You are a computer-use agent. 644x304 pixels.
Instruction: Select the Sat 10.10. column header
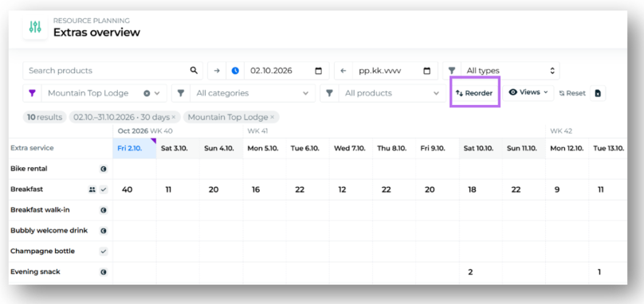tap(481, 148)
